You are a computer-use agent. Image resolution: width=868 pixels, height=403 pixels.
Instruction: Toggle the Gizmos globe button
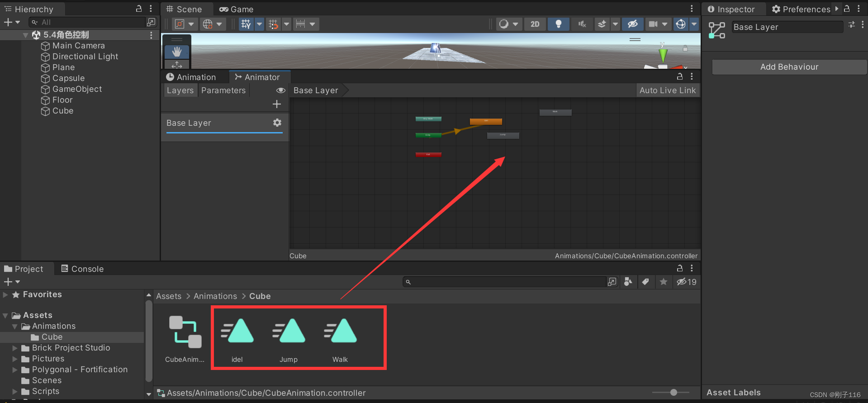coord(681,24)
